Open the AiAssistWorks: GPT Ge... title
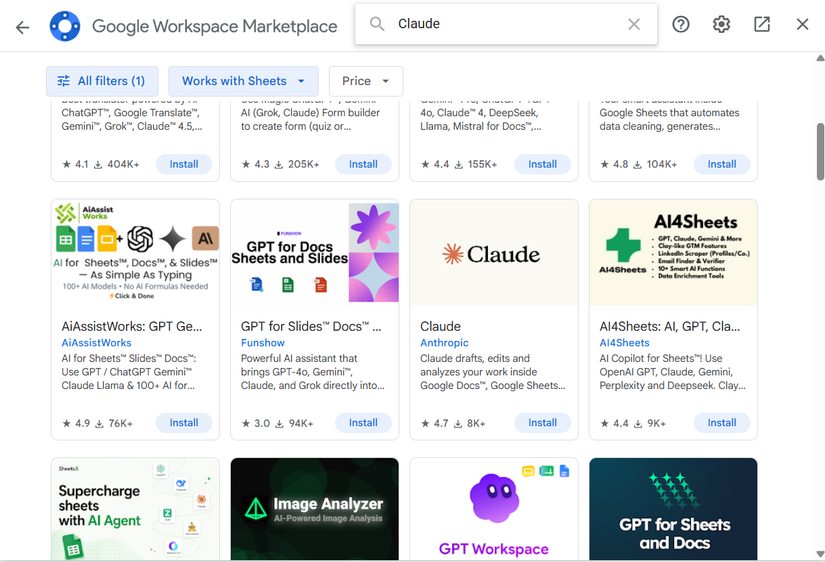 132,326
